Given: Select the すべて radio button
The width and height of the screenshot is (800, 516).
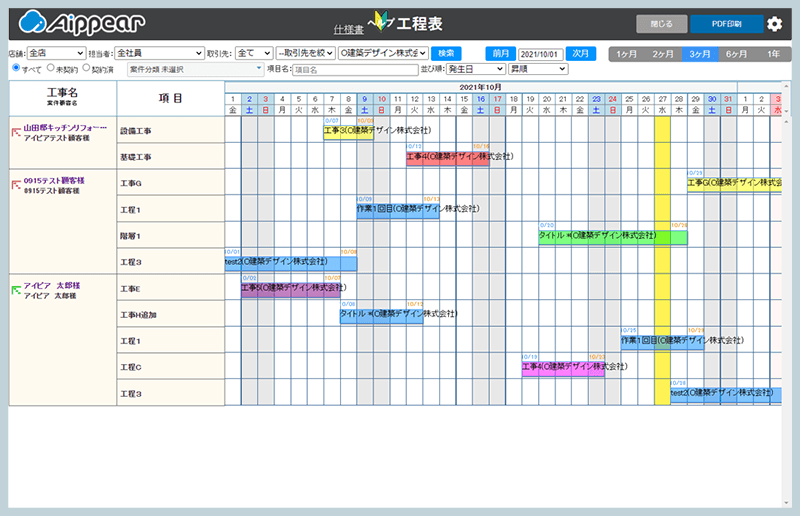Looking at the screenshot, I should coord(16,67).
